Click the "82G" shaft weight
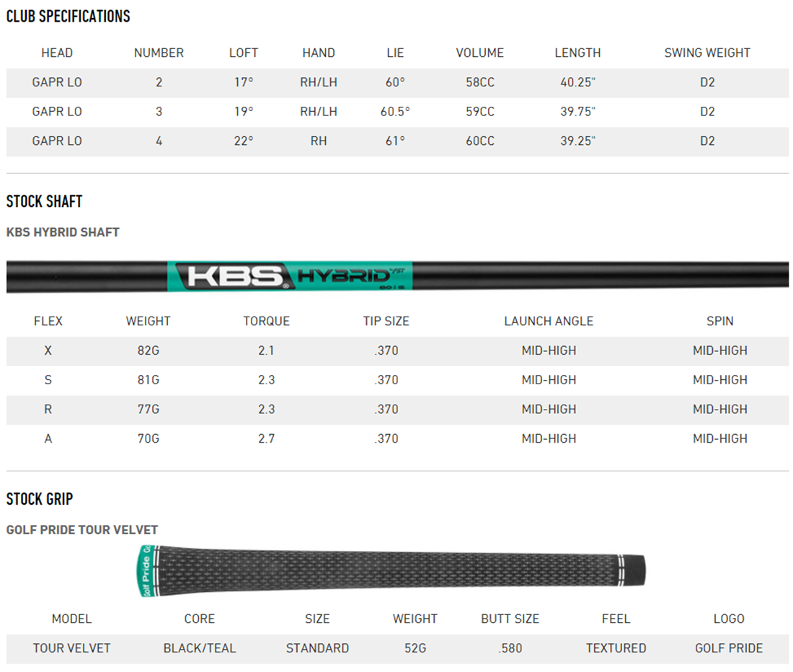This screenshot has width=793, height=672. pyautogui.click(x=149, y=351)
